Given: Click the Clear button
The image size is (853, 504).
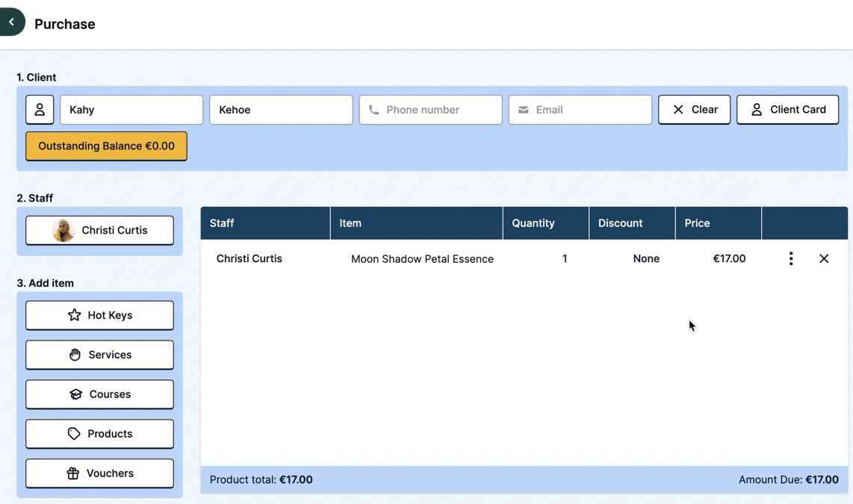Looking at the screenshot, I should (x=694, y=110).
